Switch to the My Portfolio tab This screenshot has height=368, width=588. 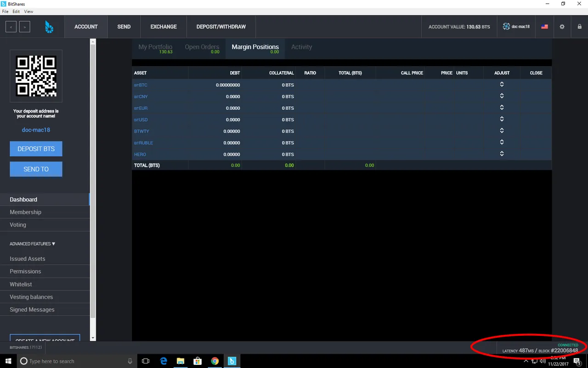pyautogui.click(x=155, y=48)
